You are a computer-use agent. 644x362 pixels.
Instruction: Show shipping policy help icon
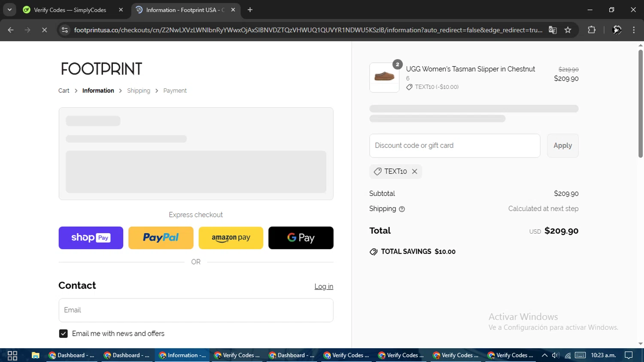pos(402,209)
